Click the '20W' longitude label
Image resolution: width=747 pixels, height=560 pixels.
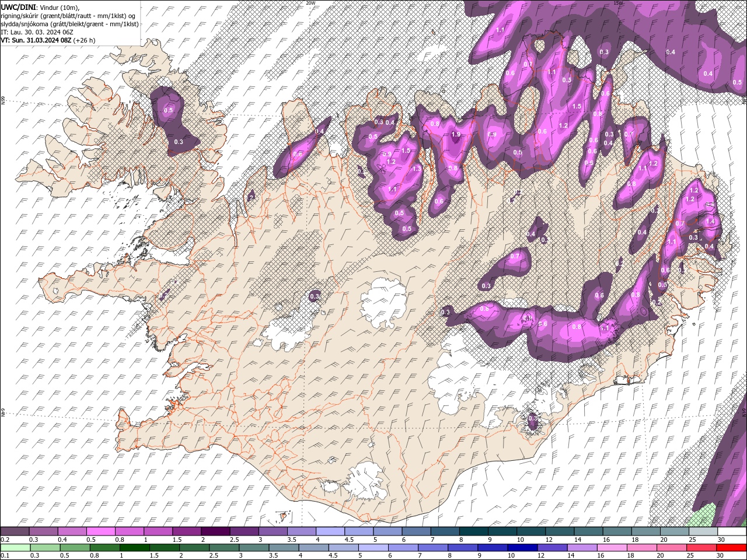tap(310, 3)
